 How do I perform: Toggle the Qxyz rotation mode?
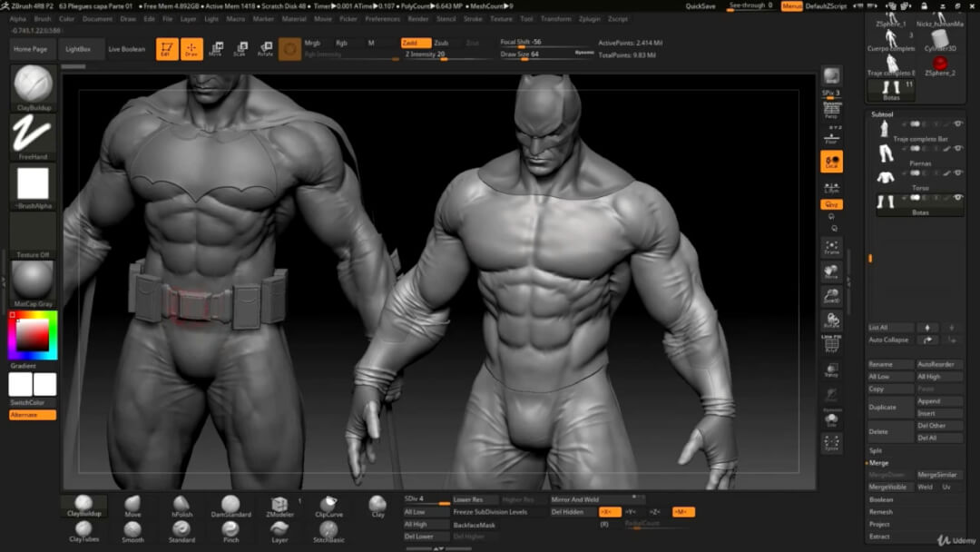(x=831, y=204)
